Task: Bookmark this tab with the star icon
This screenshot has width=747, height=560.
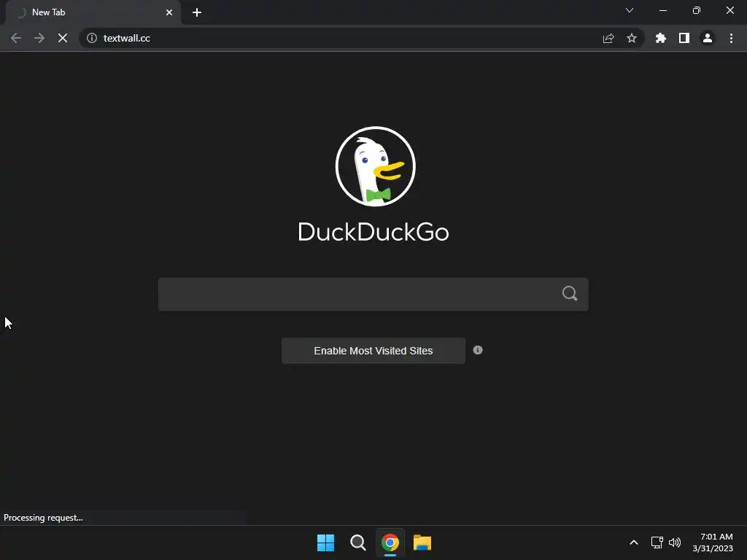Action: coord(632,38)
